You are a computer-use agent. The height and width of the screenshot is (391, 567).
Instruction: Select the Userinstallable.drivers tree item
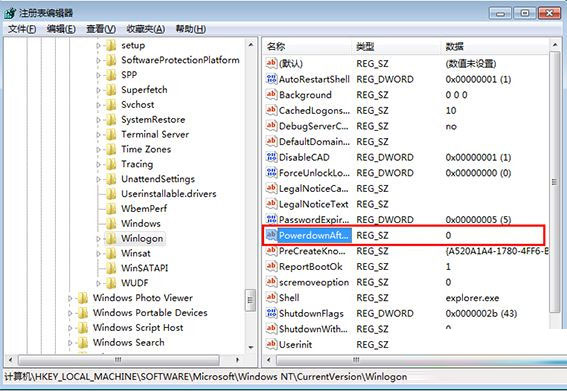click(x=169, y=194)
